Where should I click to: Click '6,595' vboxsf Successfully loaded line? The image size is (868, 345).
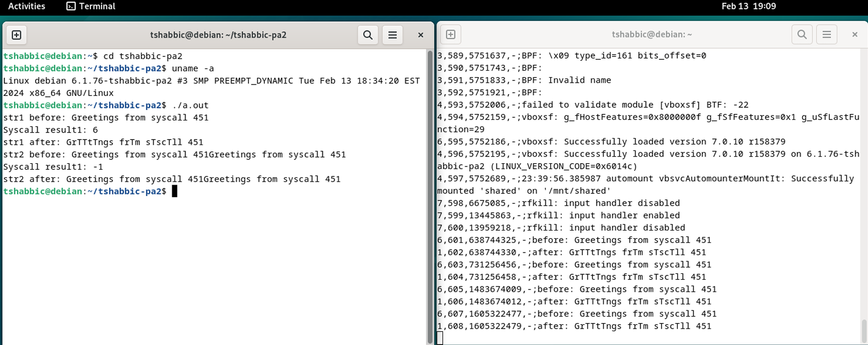coord(611,141)
